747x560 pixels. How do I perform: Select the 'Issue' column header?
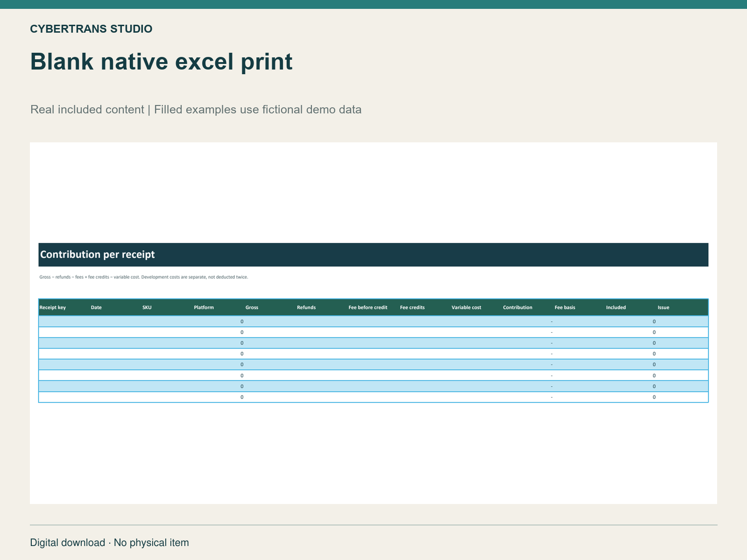[663, 308]
